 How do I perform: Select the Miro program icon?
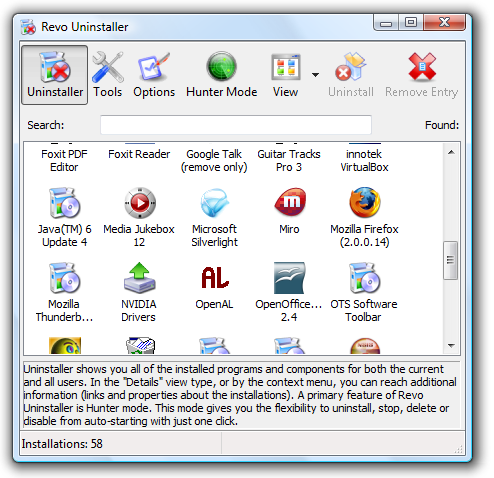click(x=290, y=202)
